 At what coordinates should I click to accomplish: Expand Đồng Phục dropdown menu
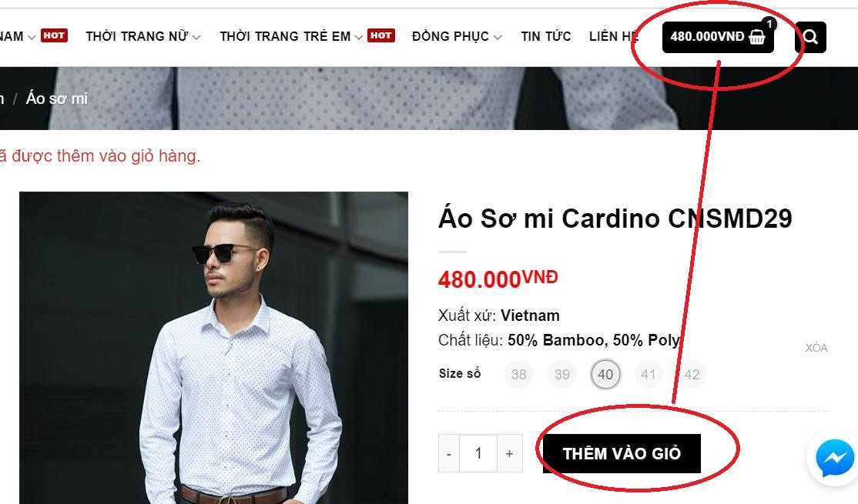[457, 37]
